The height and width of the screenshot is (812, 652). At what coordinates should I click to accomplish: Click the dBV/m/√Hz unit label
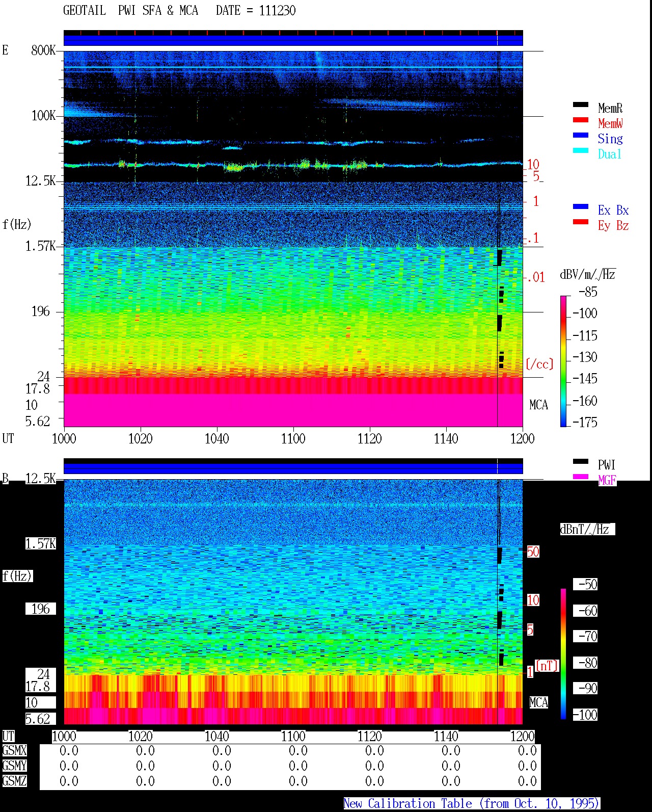click(588, 274)
